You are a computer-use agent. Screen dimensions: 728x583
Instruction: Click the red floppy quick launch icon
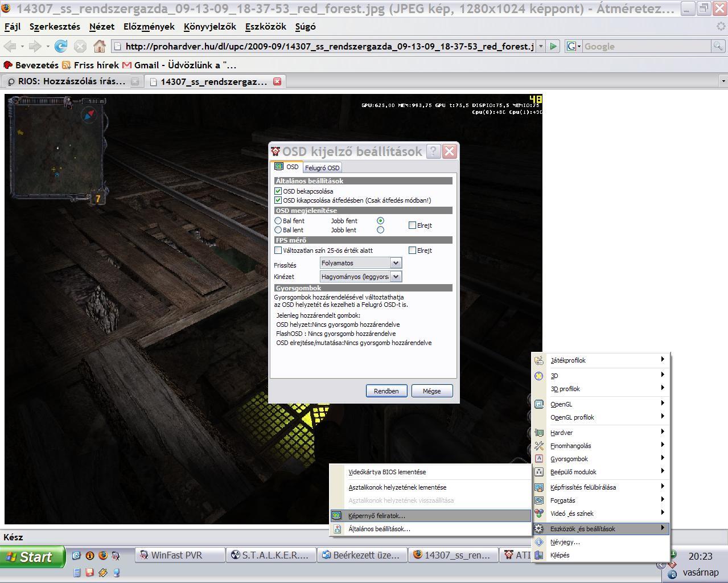coord(89,572)
